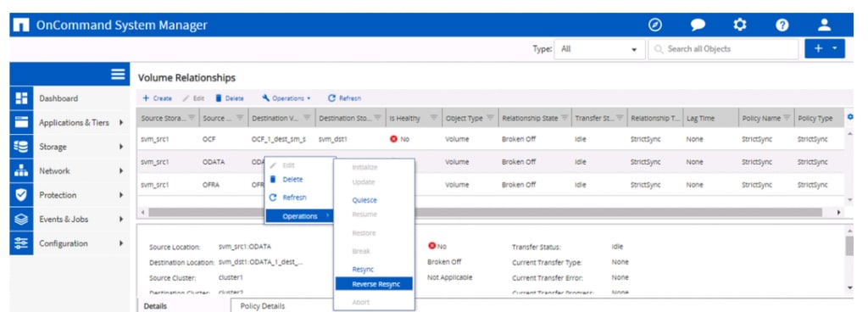Click the Search all Objects field
868x312 pixels.
[723, 49]
